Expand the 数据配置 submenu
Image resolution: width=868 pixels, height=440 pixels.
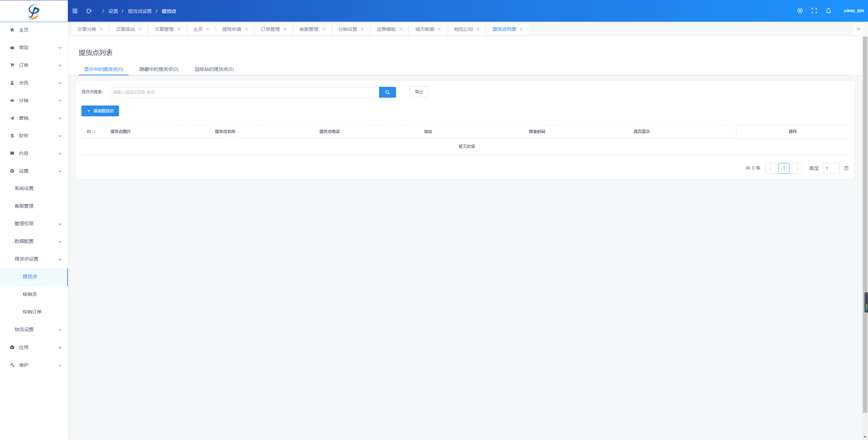tap(34, 241)
